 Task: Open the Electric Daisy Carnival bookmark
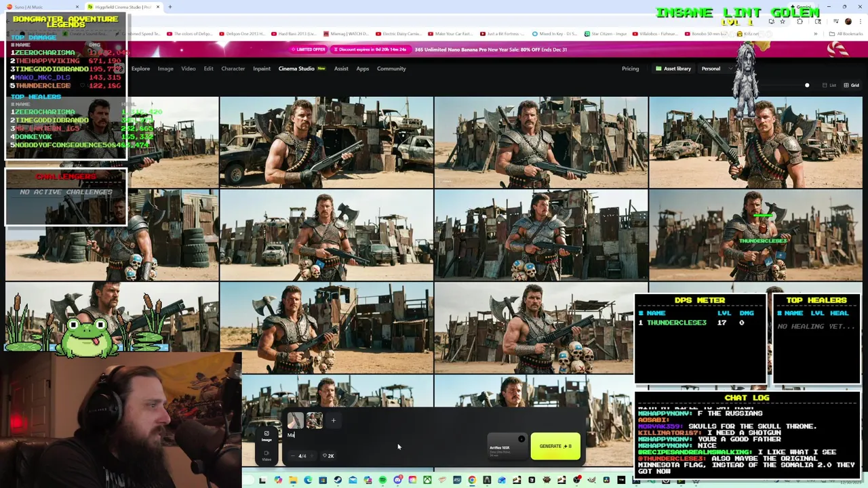tap(397, 34)
